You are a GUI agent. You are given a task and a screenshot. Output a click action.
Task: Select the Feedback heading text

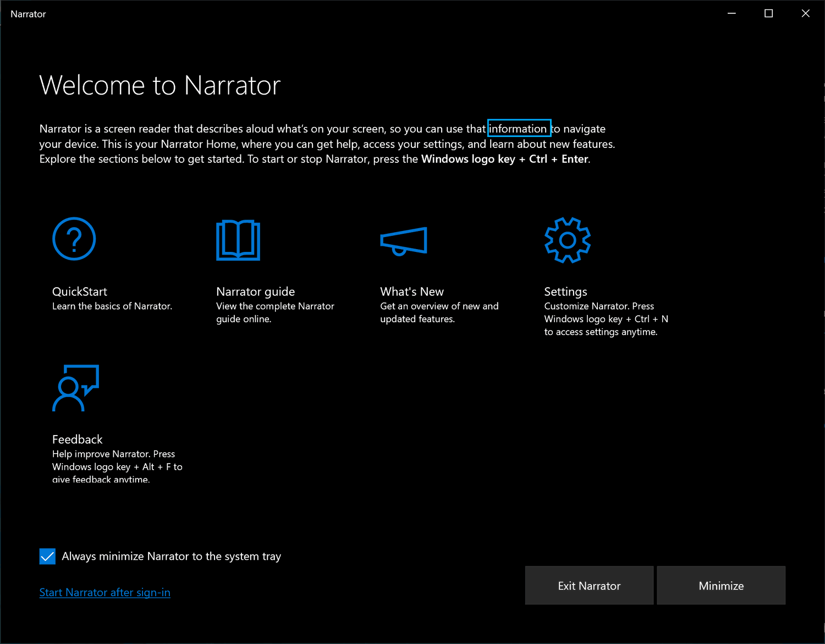coord(78,439)
